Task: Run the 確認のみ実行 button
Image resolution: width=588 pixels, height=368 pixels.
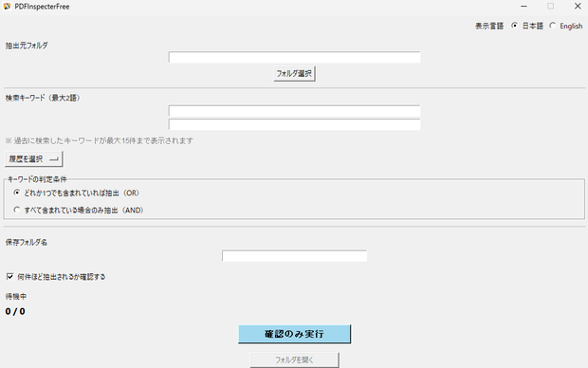Action: coord(294,334)
